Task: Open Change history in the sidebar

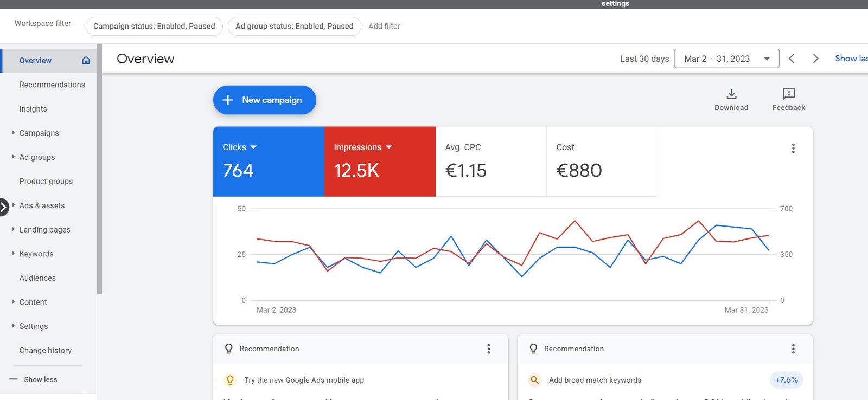Action: (x=46, y=351)
